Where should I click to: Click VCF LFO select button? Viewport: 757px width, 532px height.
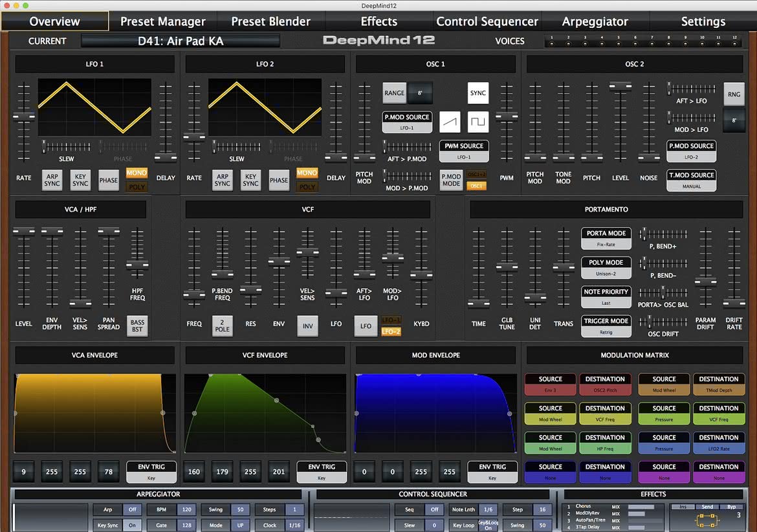(x=366, y=326)
